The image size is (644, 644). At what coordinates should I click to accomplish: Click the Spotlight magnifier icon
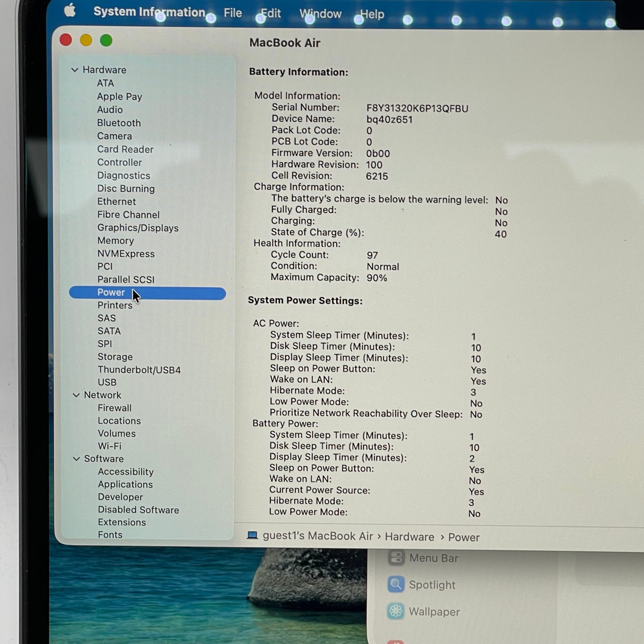tap(396, 584)
